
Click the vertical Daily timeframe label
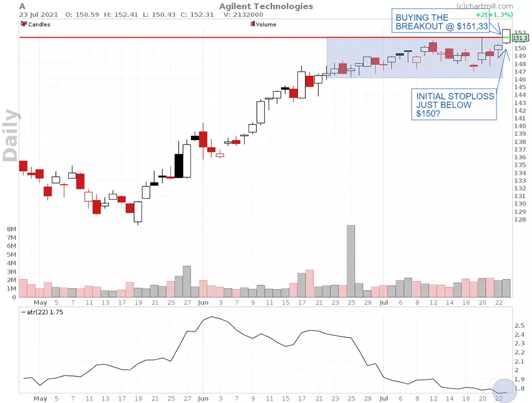(11, 135)
